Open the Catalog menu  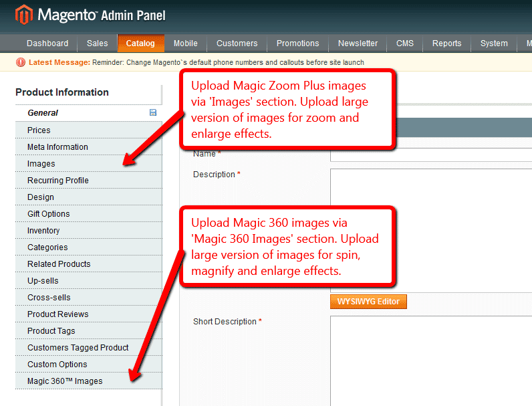[x=140, y=43]
